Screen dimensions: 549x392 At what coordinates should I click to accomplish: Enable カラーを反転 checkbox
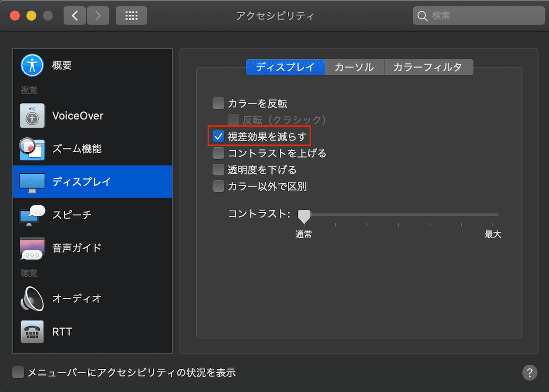click(218, 103)
